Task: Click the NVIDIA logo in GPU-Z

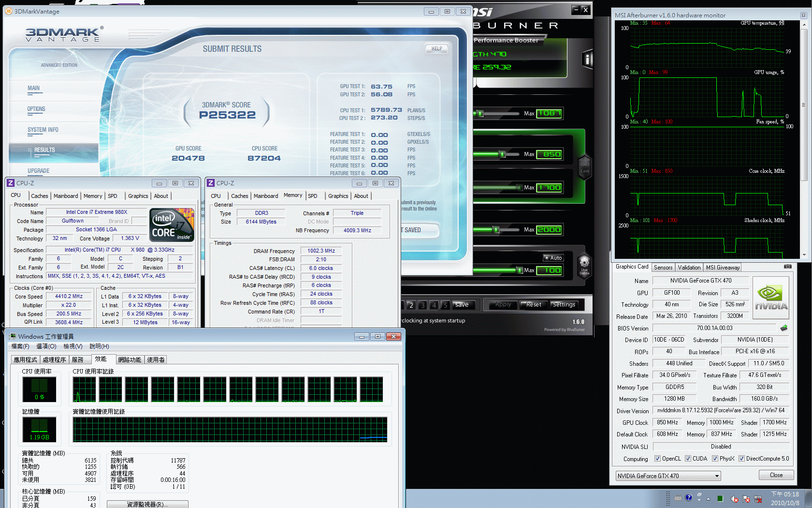Action: point(771,298)
